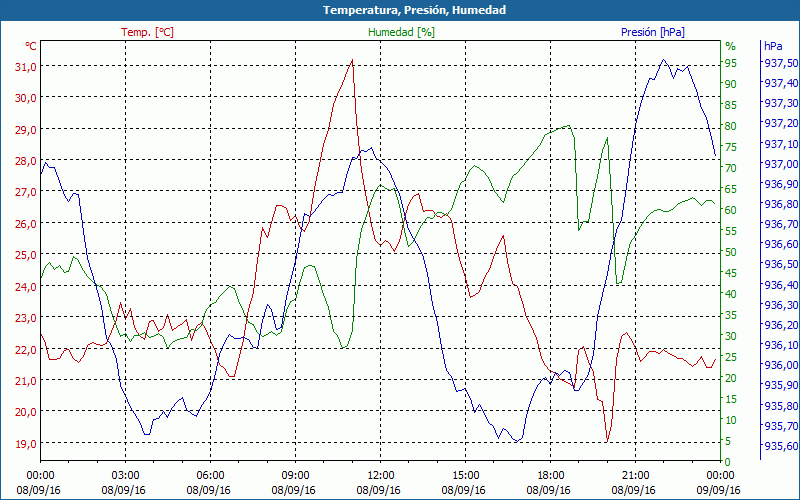800x500 pixels.
Task: Pick the 70 humidity axis tick
Action: click(x=731, y=168)
